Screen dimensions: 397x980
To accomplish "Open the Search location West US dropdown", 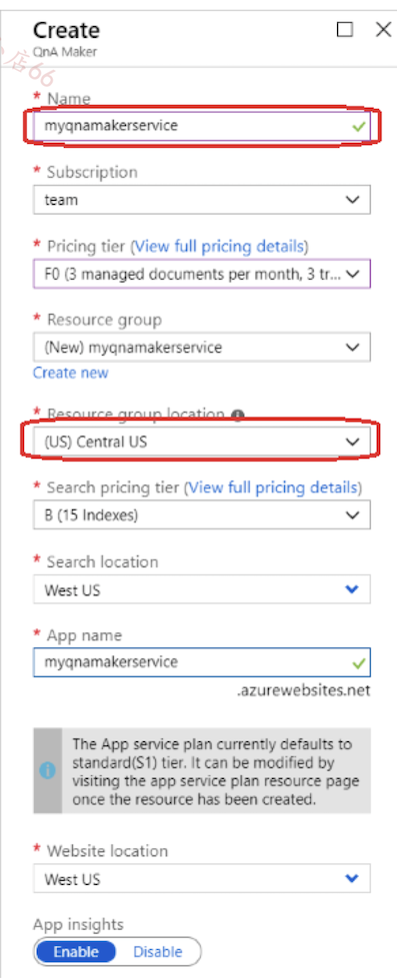I will (x=201, y=589).
